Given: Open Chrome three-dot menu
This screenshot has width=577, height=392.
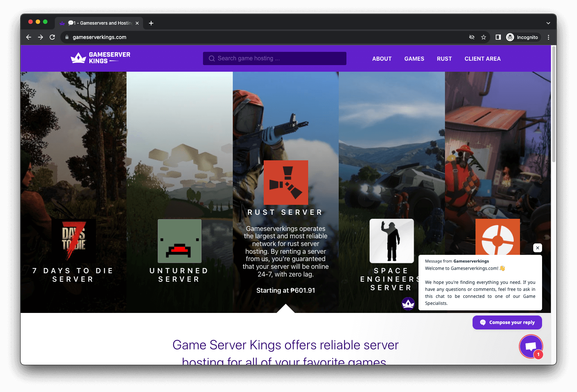Looking at the screenshot, I should click(x=548, y=37).
